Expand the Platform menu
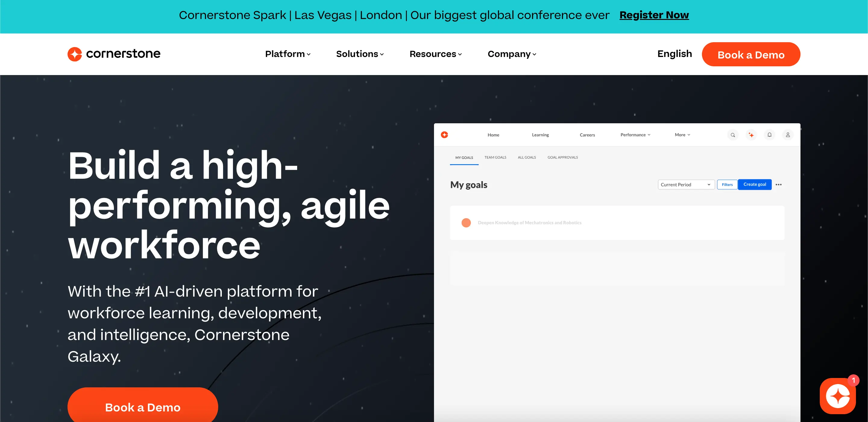 point(288,54)
